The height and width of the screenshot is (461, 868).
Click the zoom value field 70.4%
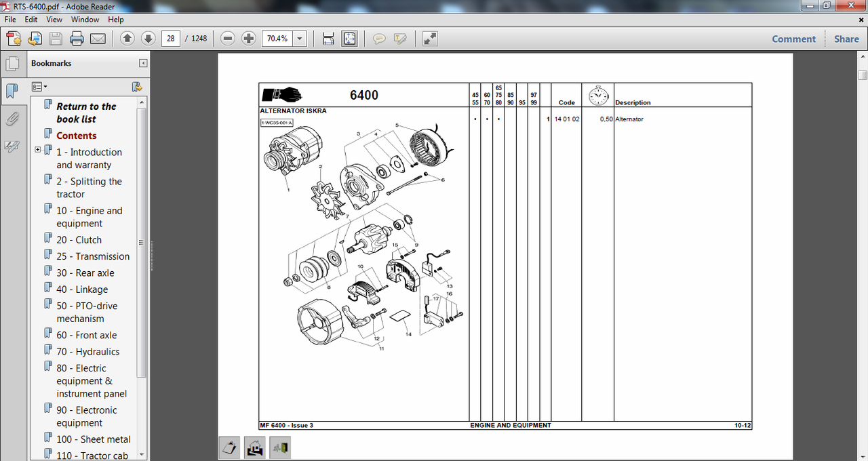click(277, 39)
